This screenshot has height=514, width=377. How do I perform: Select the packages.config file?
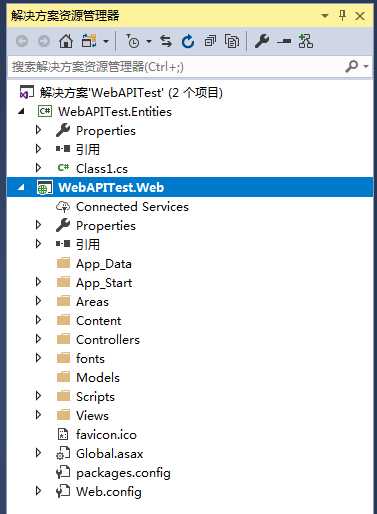pyautogui.click(x=123, y=473)
